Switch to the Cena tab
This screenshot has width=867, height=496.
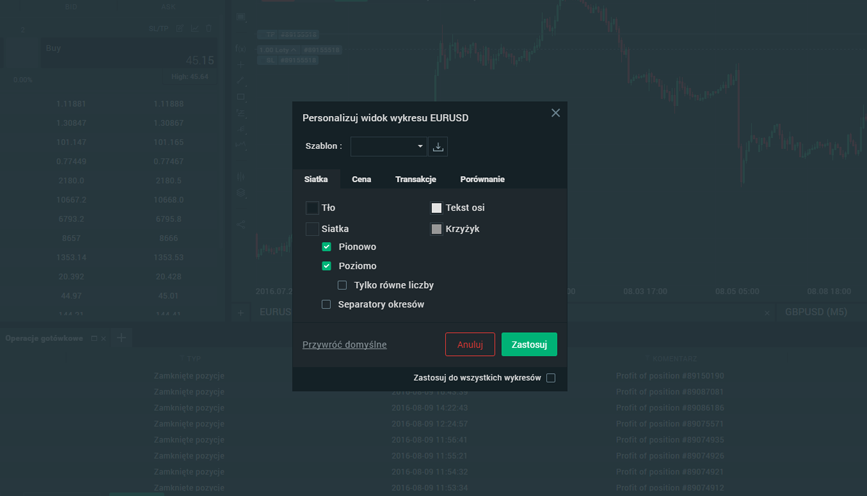coord(362,179)
